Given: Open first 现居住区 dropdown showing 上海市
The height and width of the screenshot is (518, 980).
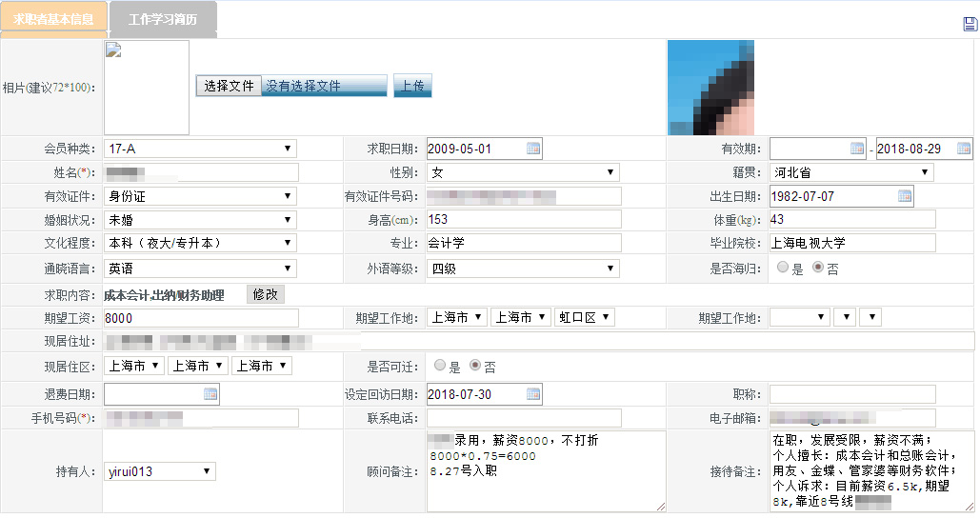Looking at the screenshot, I should 133,366.
